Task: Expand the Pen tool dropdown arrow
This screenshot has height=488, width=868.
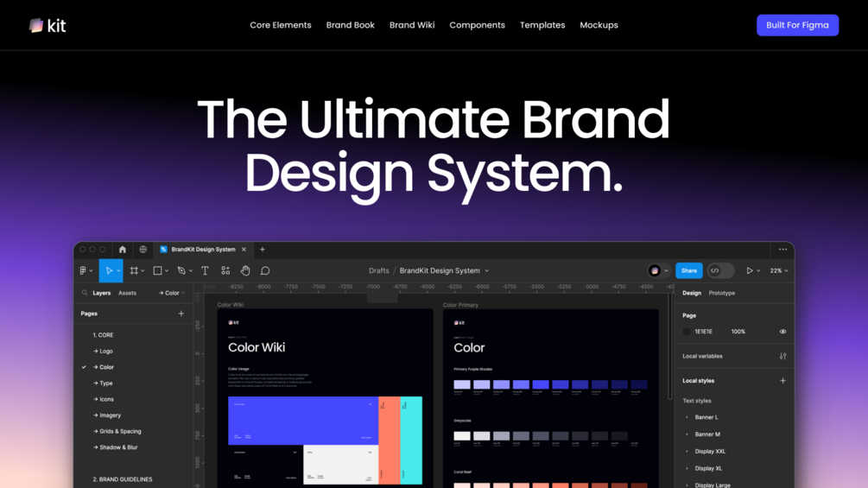Action: [x=190, y=271]
